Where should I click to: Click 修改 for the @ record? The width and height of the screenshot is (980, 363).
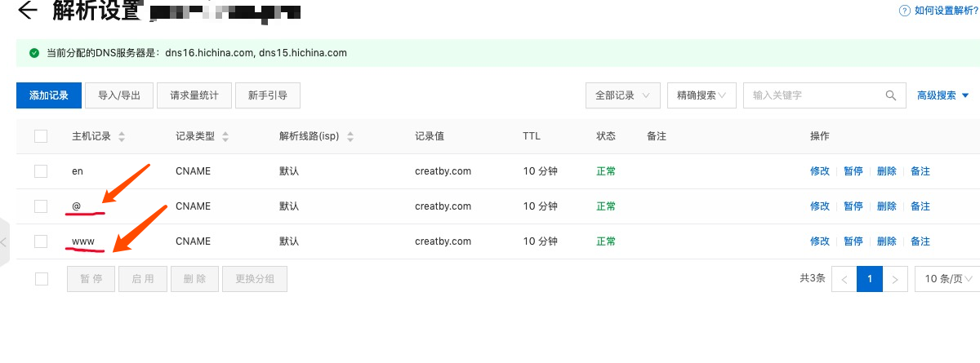[x=819, y=206]
